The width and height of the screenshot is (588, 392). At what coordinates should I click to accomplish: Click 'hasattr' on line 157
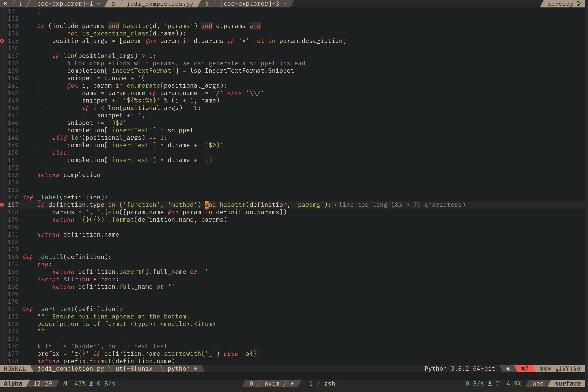[233, 205]
